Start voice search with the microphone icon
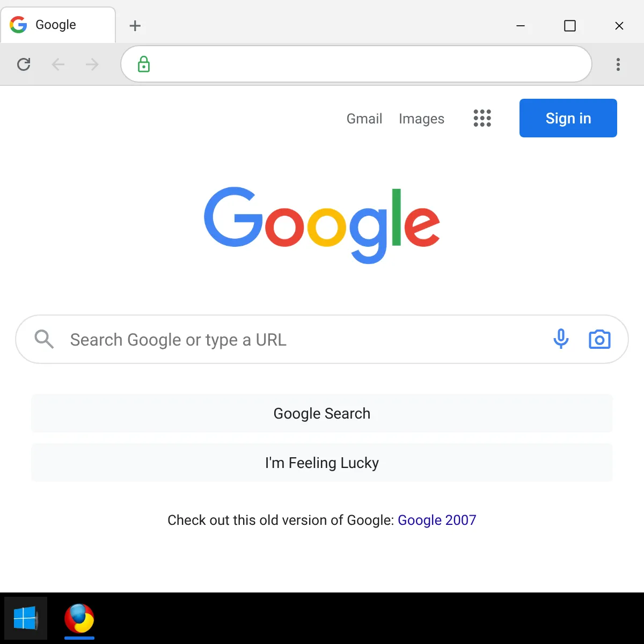 coord(561,339)
